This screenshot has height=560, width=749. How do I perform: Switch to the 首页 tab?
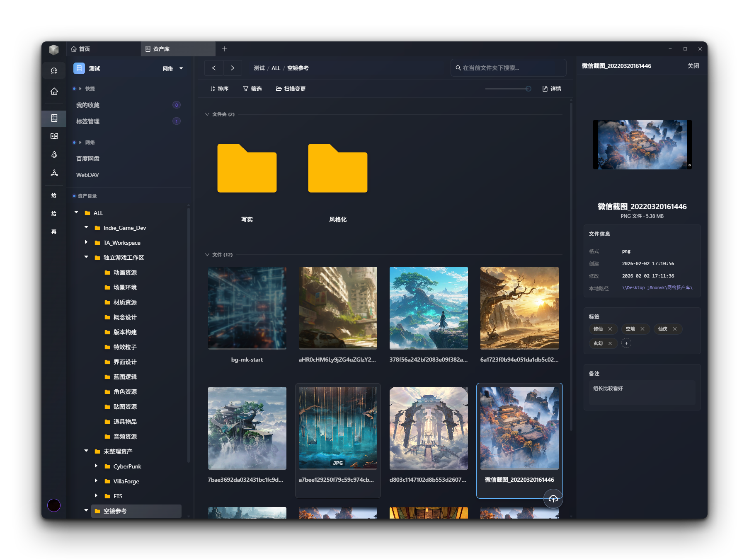coord(81,49)
